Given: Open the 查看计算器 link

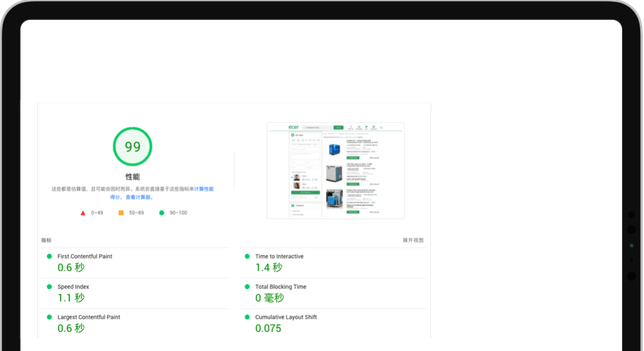Looking at the screenshot, I should coord(139,197).
